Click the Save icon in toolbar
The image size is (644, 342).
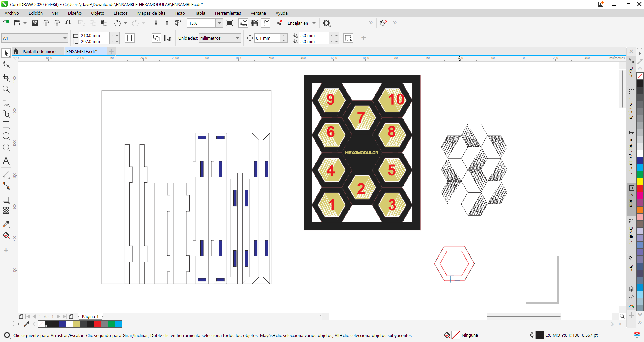[x=35, y=23]
